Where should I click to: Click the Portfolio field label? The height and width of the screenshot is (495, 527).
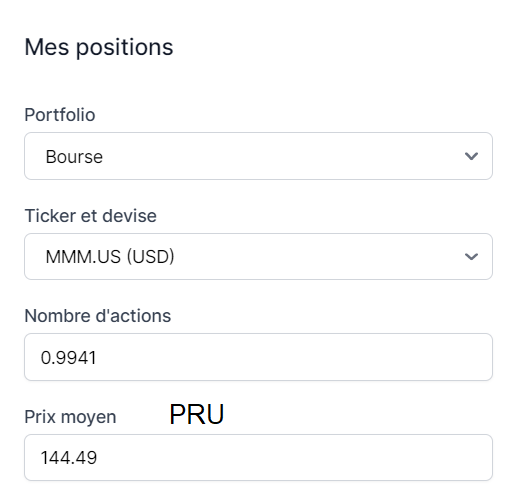click(60, 115)
